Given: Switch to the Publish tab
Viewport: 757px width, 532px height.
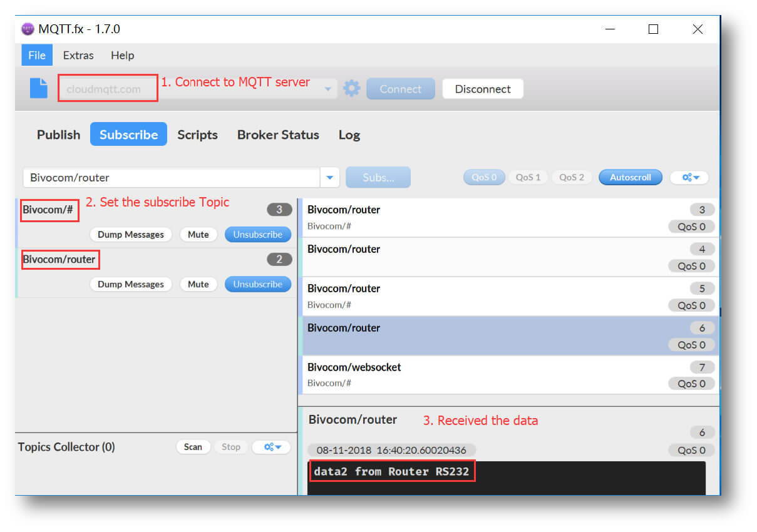Looking at the screenshot, I should click(x=58, y=135).
